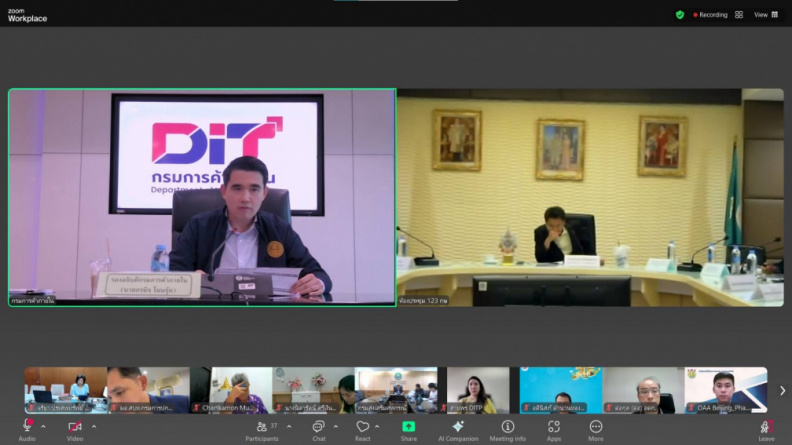
Task: Click the grid layout icon beside Recording
Action: click(x=739, y=15)
